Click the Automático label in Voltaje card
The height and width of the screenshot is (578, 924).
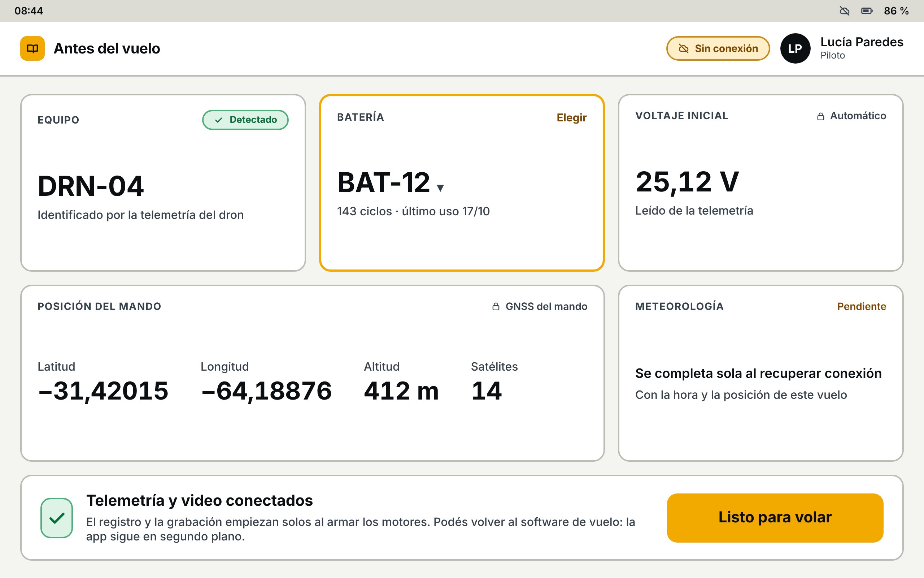(858, 116)
